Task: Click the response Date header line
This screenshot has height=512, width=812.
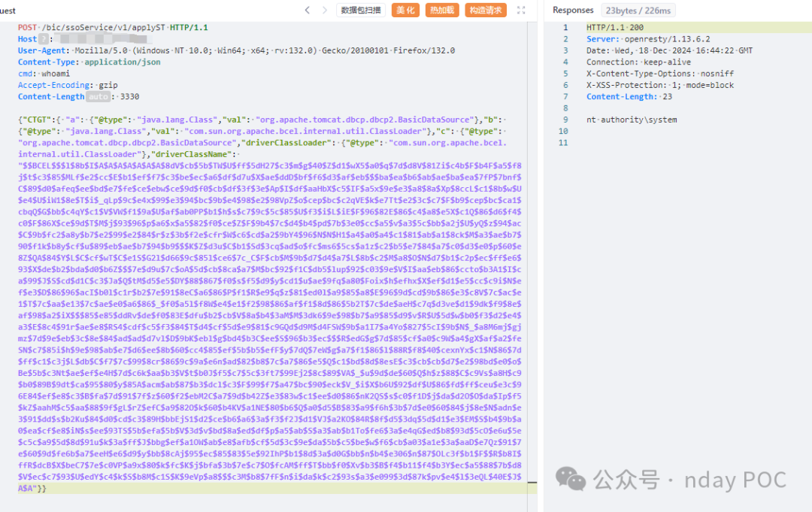Action: coord(669,50)
